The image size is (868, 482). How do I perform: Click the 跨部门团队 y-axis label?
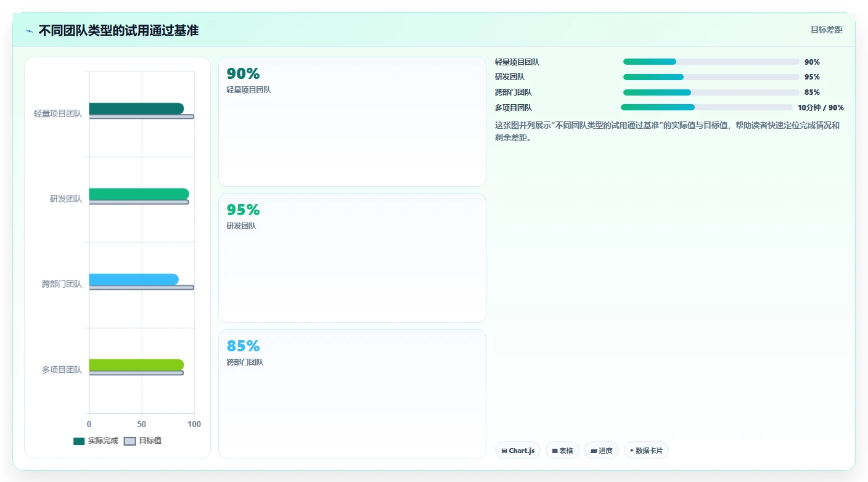(x=62, y=284)
